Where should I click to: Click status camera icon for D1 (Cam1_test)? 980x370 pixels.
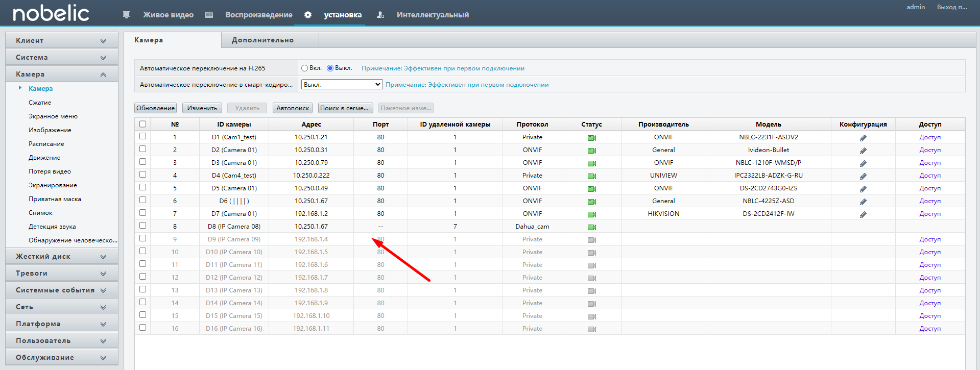[x=592, y=138]
